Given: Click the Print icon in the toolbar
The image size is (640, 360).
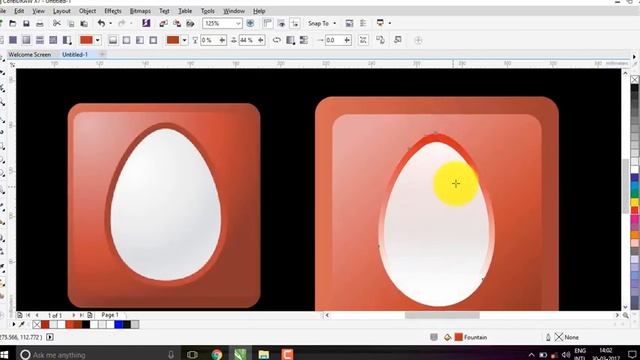Looking at the screenshot, I should click(40, 24).
